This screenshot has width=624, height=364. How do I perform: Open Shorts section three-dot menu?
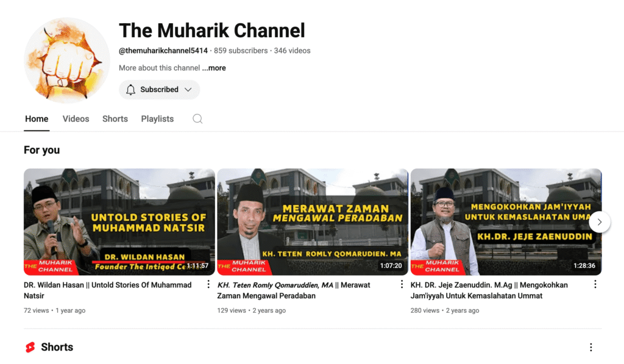(590, 347)
